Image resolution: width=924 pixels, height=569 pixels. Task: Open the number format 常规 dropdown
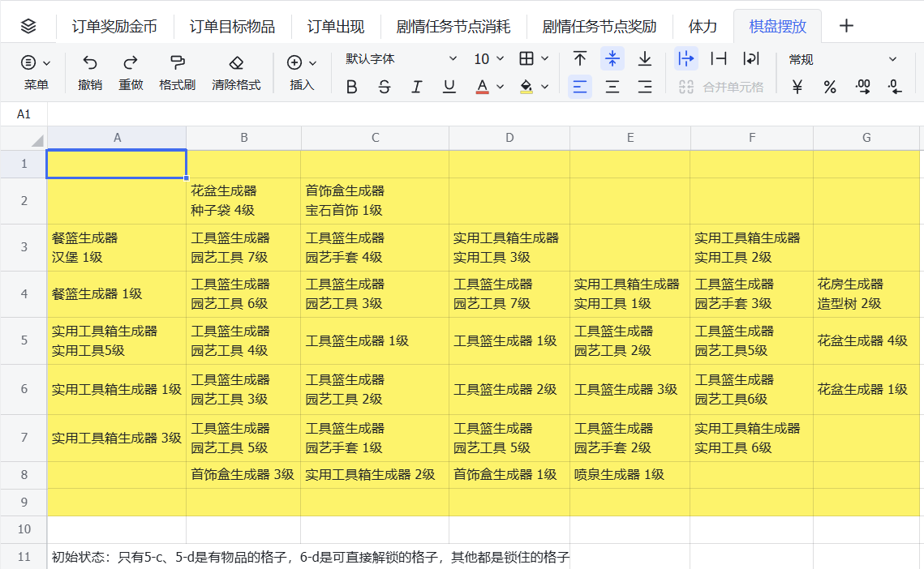tap(843, 59)
